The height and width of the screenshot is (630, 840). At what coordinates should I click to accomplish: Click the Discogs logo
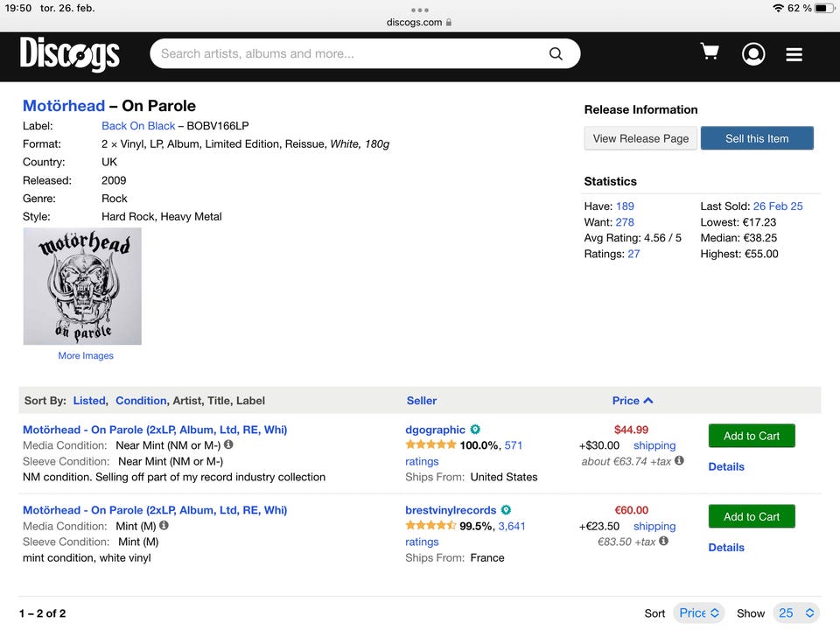coord(70,54)
